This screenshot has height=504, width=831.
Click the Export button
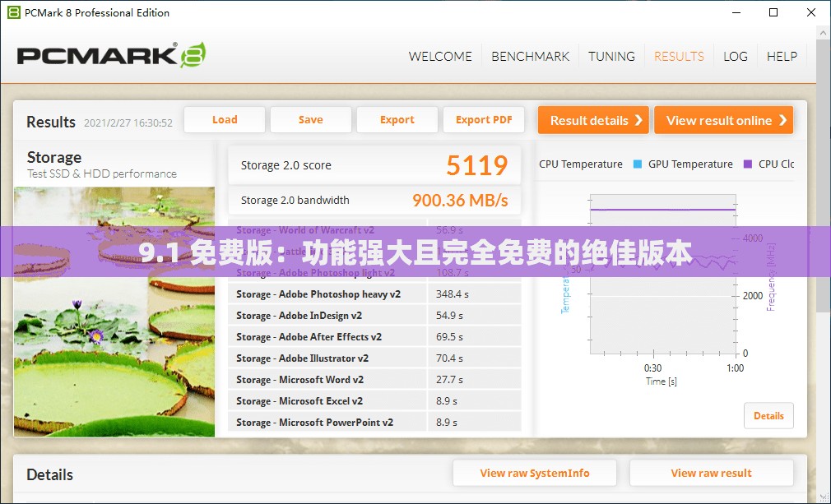[x=397, y=120]
